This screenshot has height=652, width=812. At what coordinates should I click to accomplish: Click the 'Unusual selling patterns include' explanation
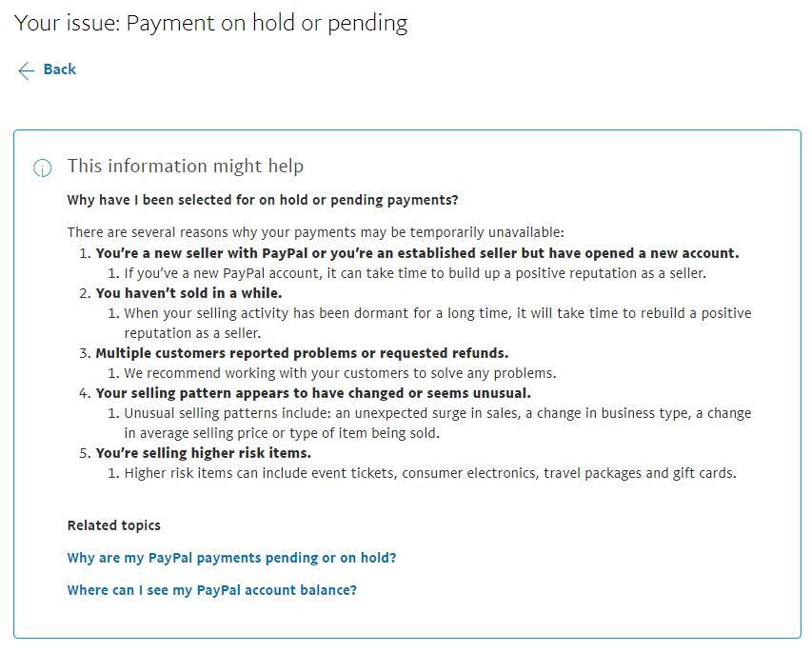point(437,413)
